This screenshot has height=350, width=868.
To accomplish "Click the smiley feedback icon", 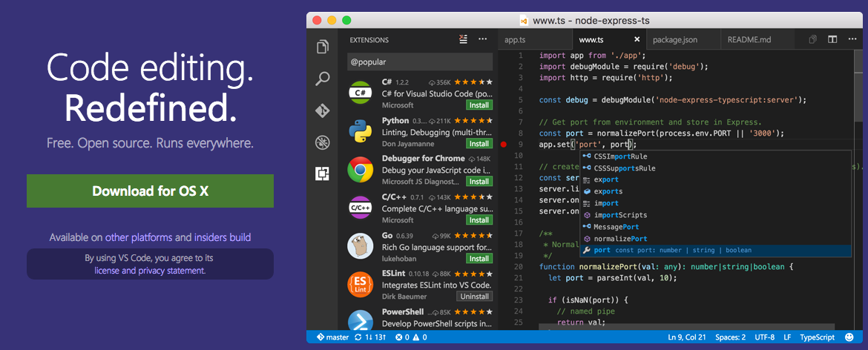I will pos(849,337).
